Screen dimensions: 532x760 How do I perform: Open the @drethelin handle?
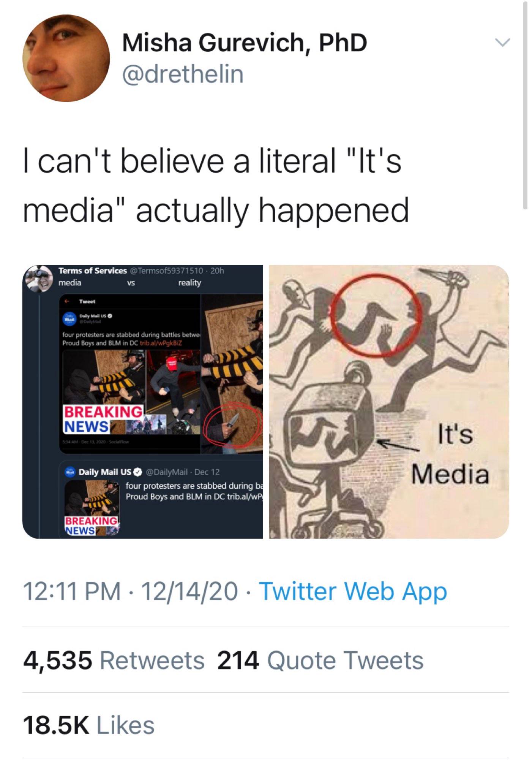pos(183,74)
